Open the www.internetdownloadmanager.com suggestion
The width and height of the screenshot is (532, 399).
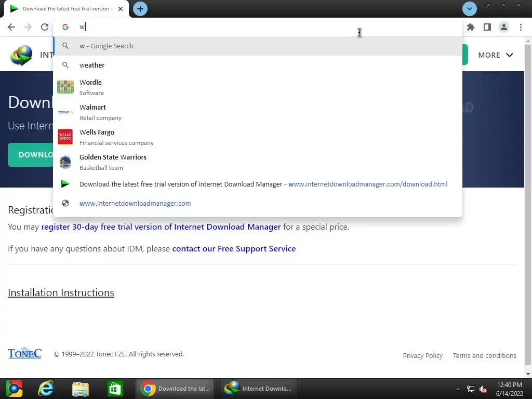point(258,203)
